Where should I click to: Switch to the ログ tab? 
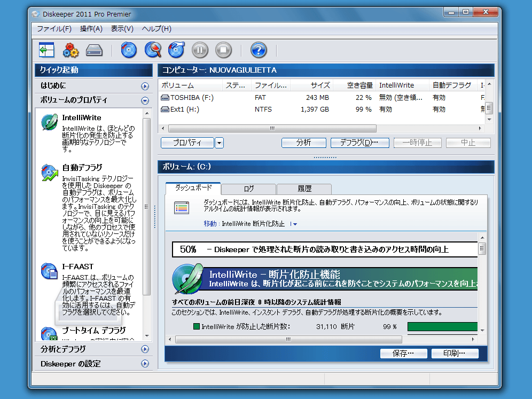(249, 189)
